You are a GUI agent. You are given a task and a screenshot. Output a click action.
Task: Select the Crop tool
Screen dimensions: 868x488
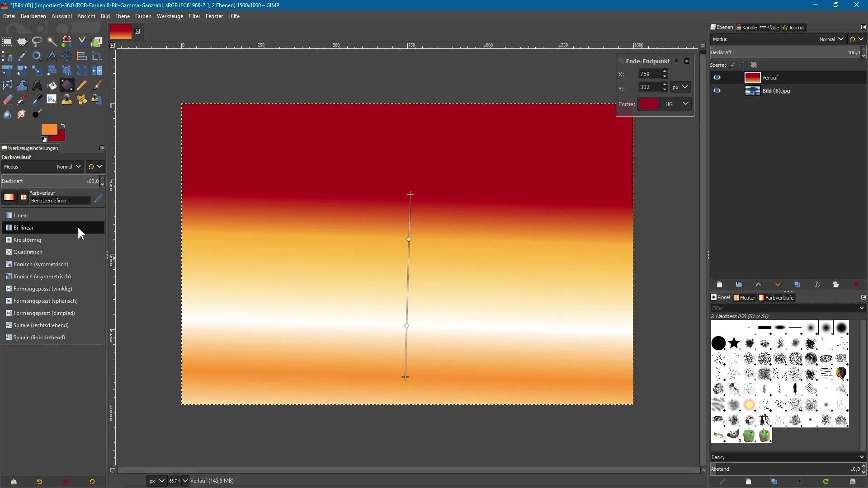click(97, 56)
